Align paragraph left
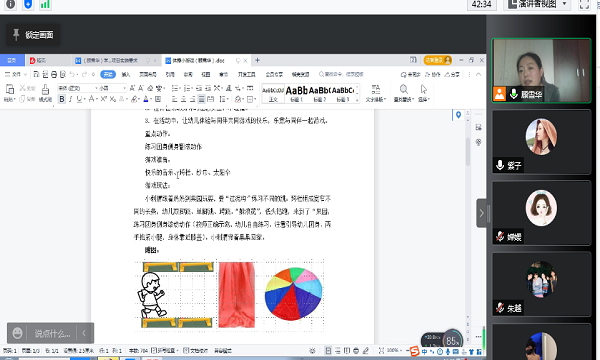Screen dimensions: 600x360 tap(174, 99)
